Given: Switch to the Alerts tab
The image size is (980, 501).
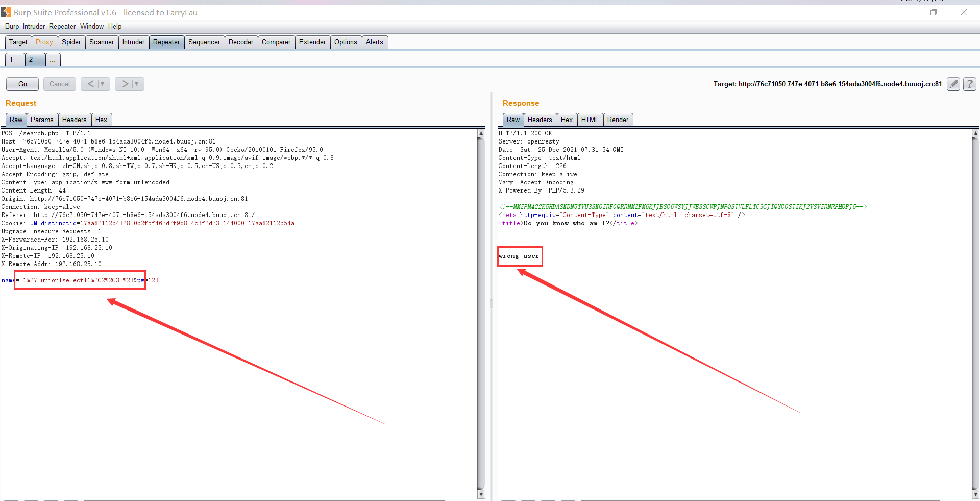Looking at the screenshot, I should [375, 42].
